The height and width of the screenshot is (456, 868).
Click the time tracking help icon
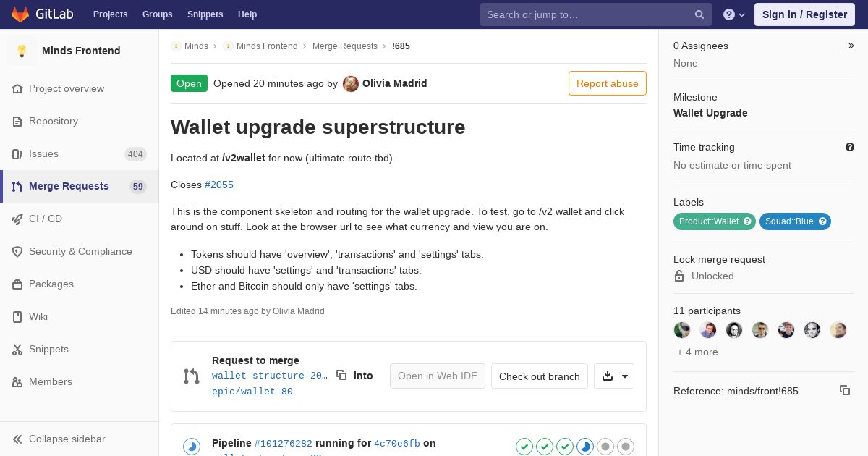[x=850, y=147]
